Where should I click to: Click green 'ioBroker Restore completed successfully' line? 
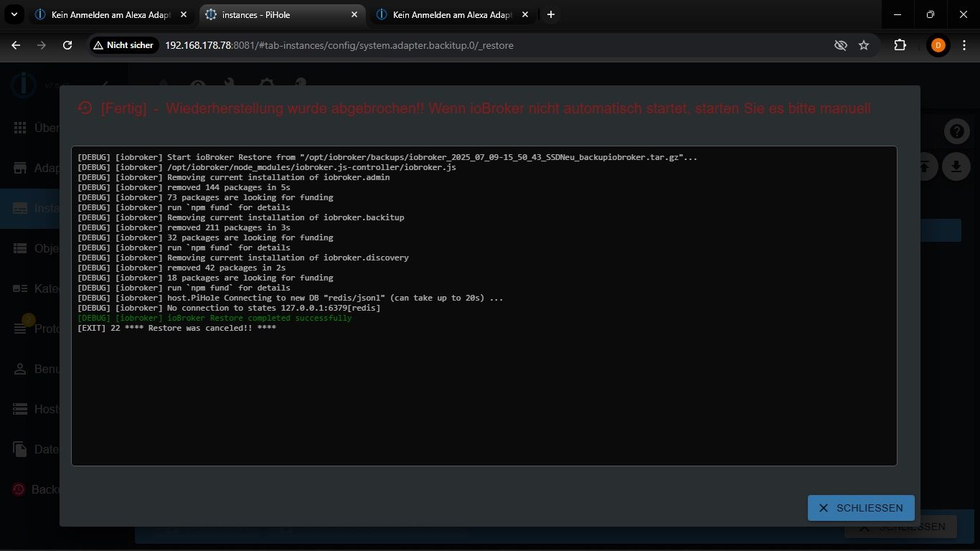215,318
